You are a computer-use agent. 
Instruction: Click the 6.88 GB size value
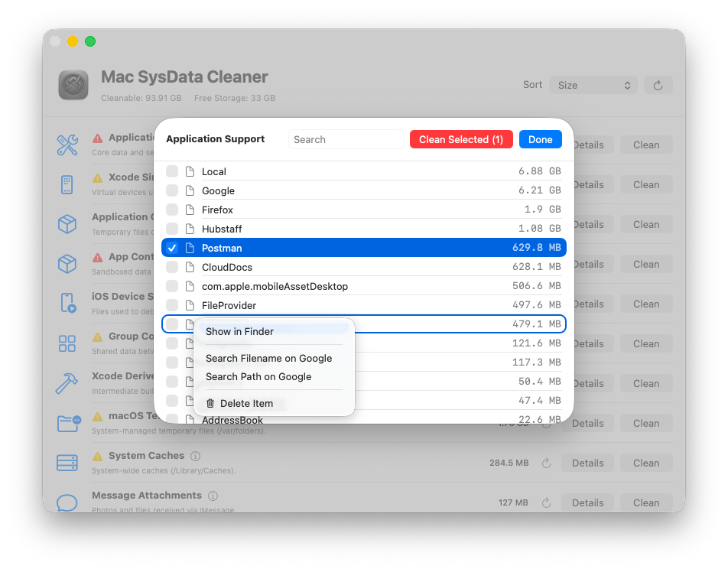click(x=540, y=171)
